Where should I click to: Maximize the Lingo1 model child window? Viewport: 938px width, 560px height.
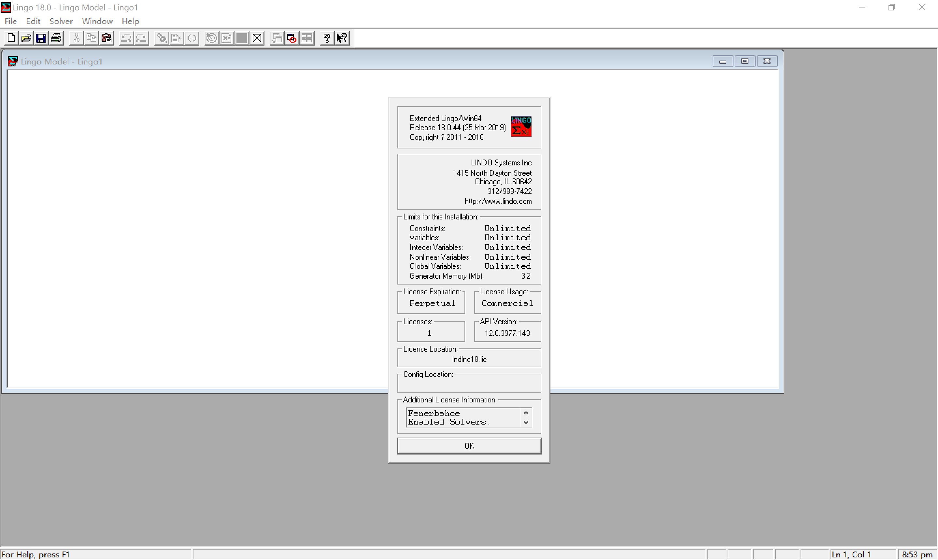(745, 61)
